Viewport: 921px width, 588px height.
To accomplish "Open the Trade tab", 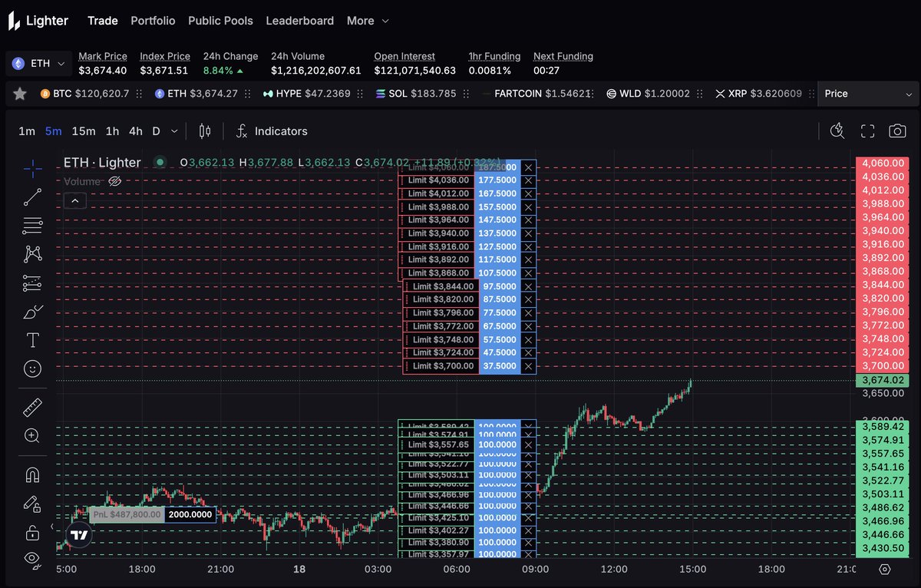I will click(103, 21).
